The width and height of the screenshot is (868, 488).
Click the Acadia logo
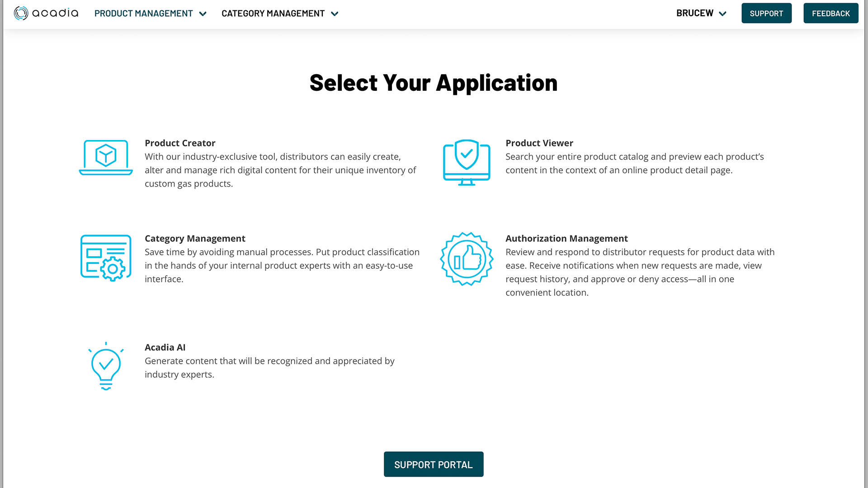46,13
